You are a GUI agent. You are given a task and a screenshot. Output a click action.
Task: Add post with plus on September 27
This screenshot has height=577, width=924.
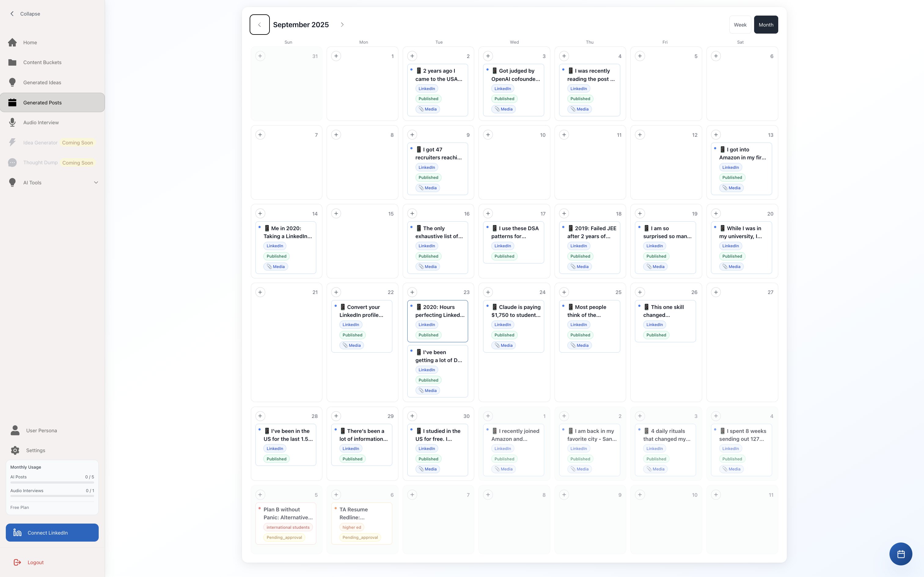[x=716, y=292]
